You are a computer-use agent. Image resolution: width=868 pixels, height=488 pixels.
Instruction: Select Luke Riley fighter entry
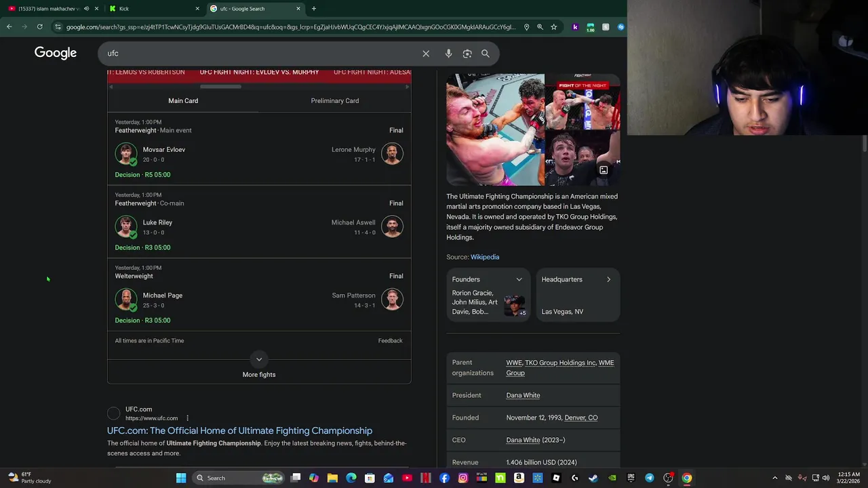tap(144, 227)
